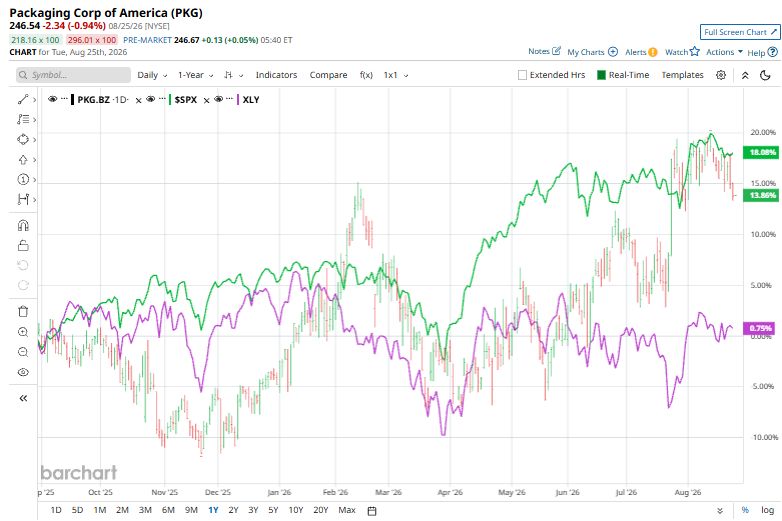Open Help question mark icon
This screenshot has width=782, height=521.
pos(773,51)
